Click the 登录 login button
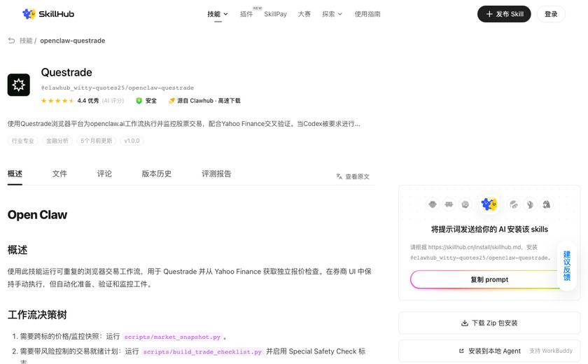The image size is (588, 364). (551, 14)
